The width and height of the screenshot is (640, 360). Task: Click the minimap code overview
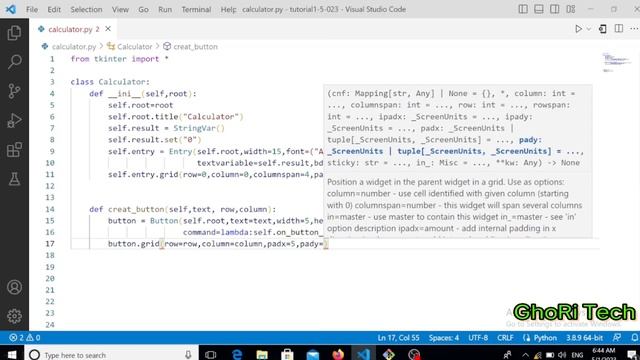pos(616,62)
